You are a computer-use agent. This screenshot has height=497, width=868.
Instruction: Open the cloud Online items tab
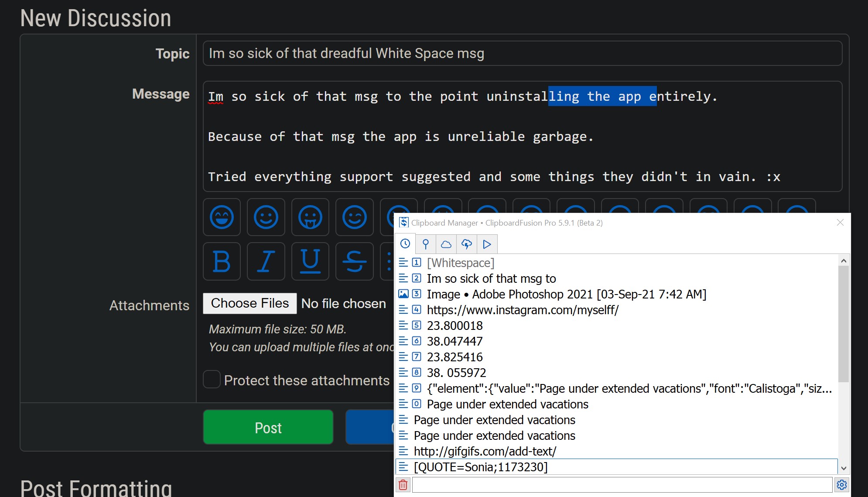click(446, 244)
